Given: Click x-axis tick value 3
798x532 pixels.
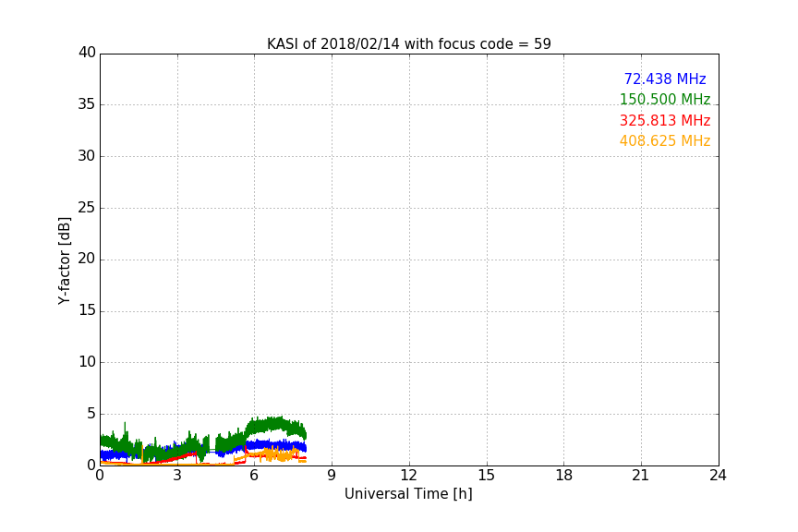Looking at the screenshot, I should (x=177, y=476).
